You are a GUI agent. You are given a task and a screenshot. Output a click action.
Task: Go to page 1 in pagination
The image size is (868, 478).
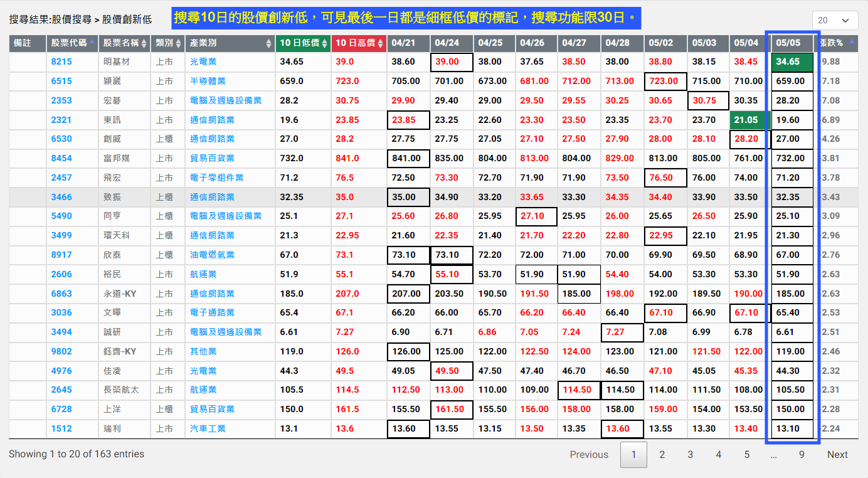633,455
